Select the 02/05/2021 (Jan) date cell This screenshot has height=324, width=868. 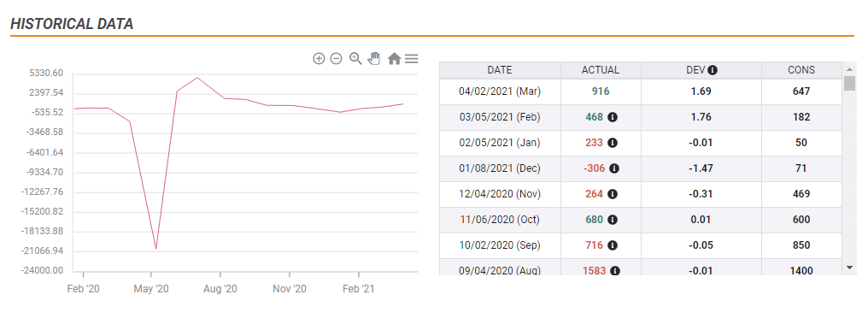point(500,143)
